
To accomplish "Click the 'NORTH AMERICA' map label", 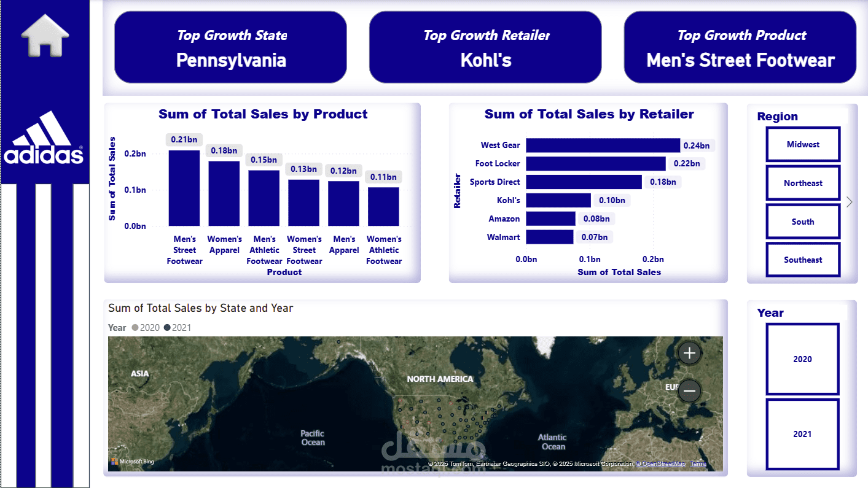I will (x=440, y=379).
